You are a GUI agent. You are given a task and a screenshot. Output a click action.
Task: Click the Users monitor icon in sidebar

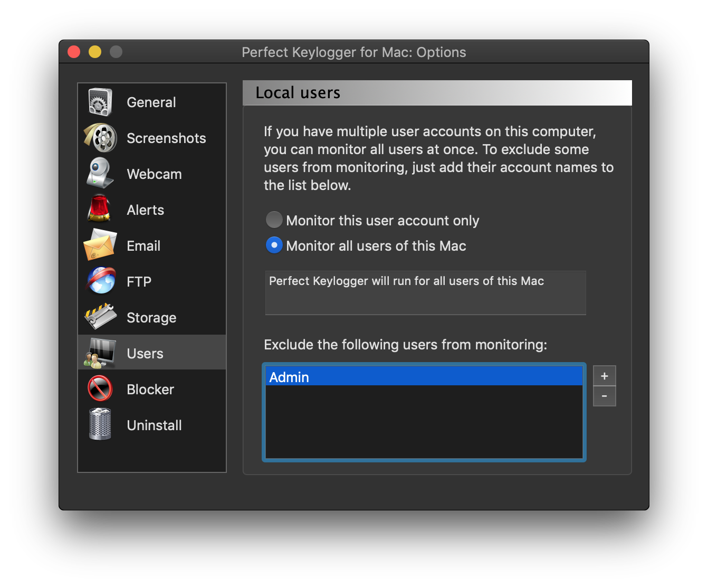coord(100,353)
